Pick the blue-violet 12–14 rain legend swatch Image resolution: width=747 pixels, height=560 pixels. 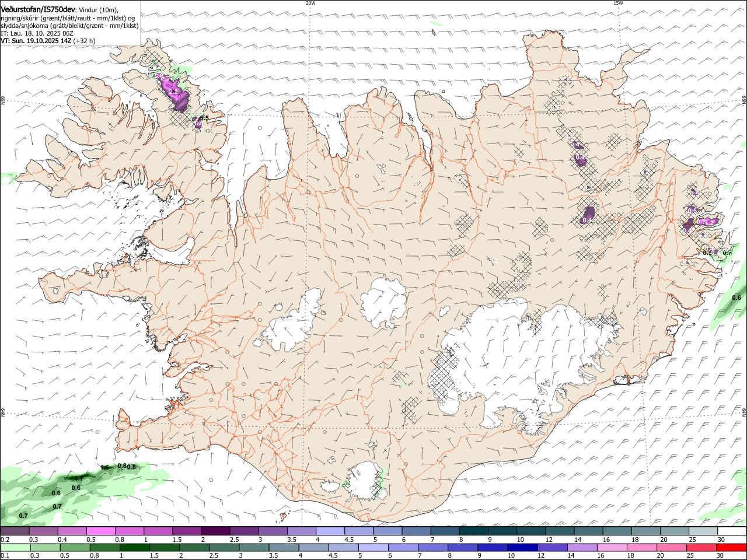pos(552,548)
